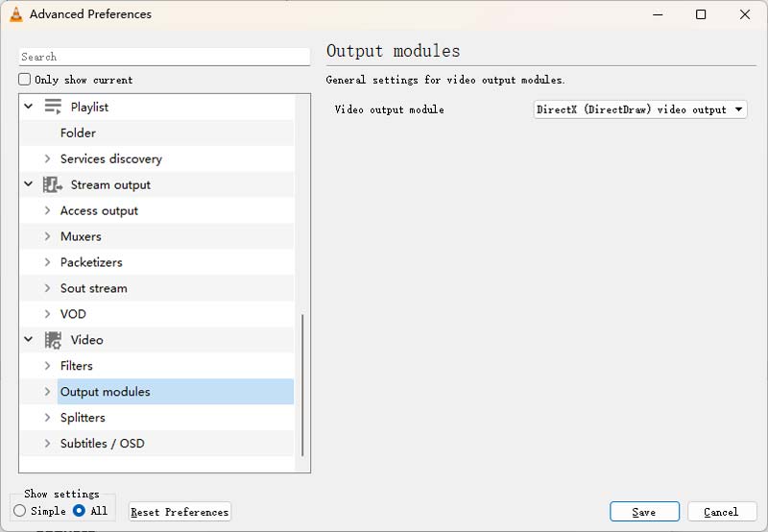The height and width of the screenshot is (532, 768).
Task: Collapse the Playlist tree section
Action: click(x=29, y=107)
